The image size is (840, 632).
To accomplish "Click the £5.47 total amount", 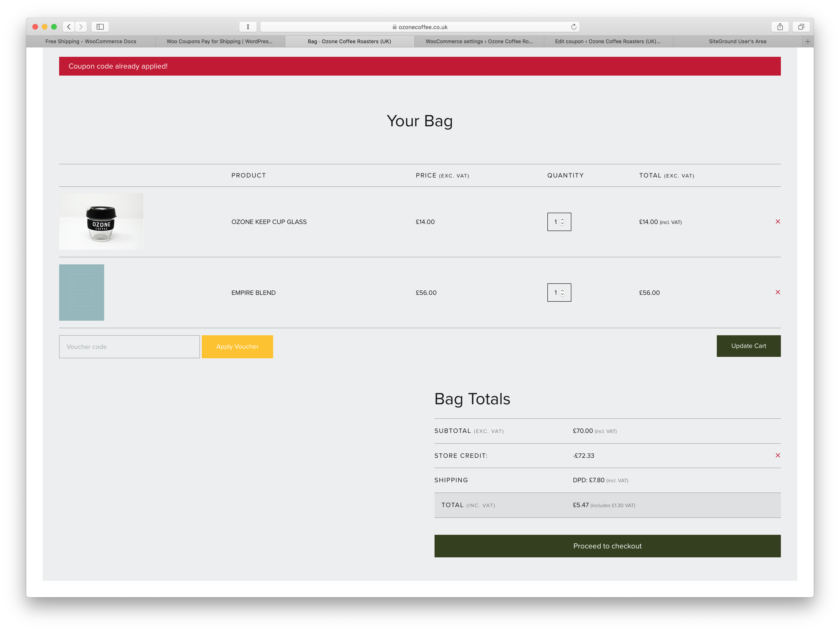I will [581, 505].
